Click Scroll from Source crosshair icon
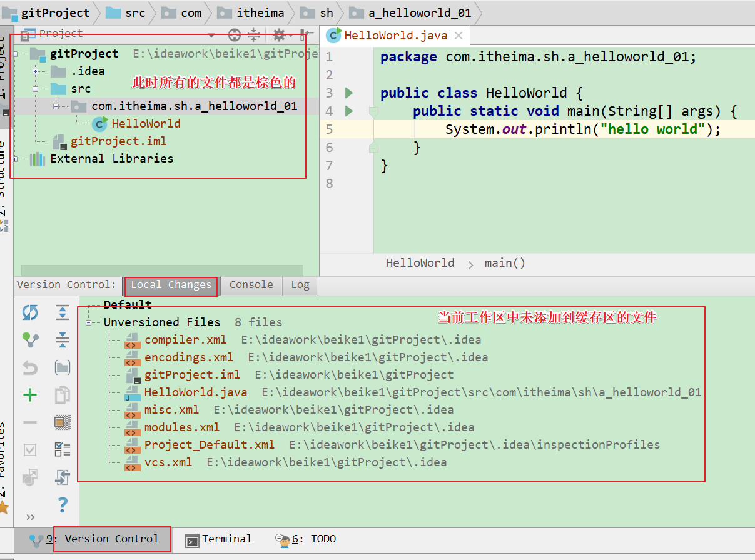This screenshot has width=755, height=560. point(234,35)
